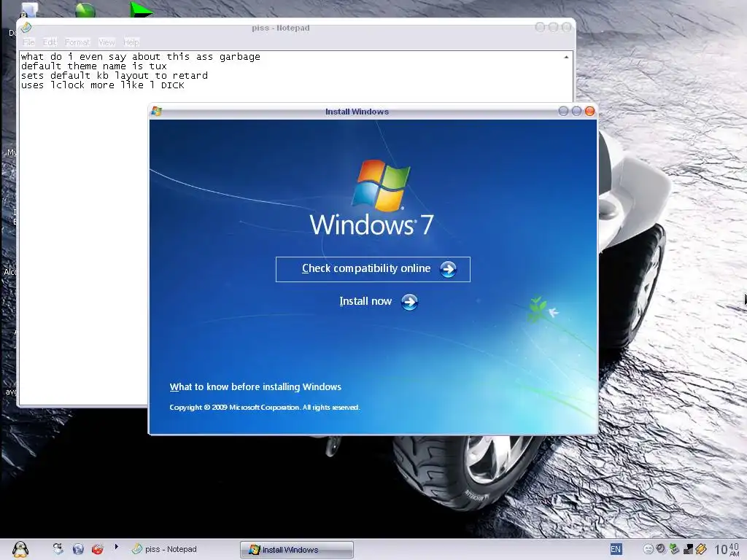Click the blank text area in Notepad

83,248
